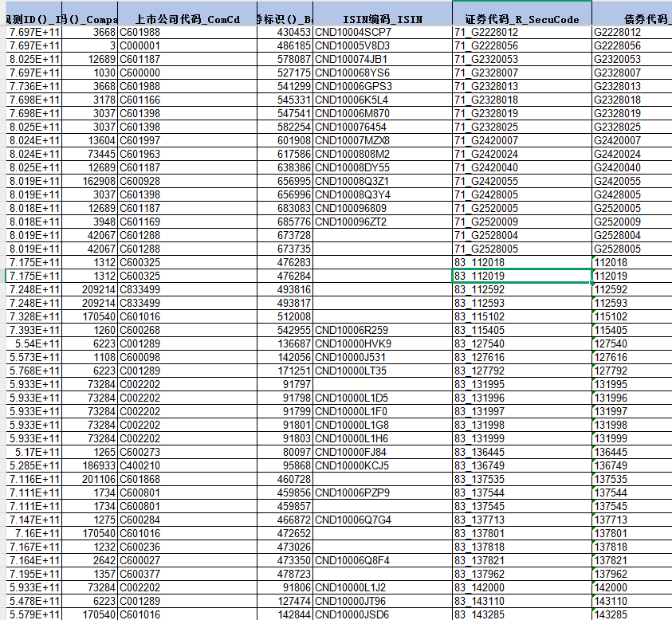This screenshot has width=672, height=620.
Task: Click cell with ISIN CND10000HVK9
Action: click(x=352, y=343)
